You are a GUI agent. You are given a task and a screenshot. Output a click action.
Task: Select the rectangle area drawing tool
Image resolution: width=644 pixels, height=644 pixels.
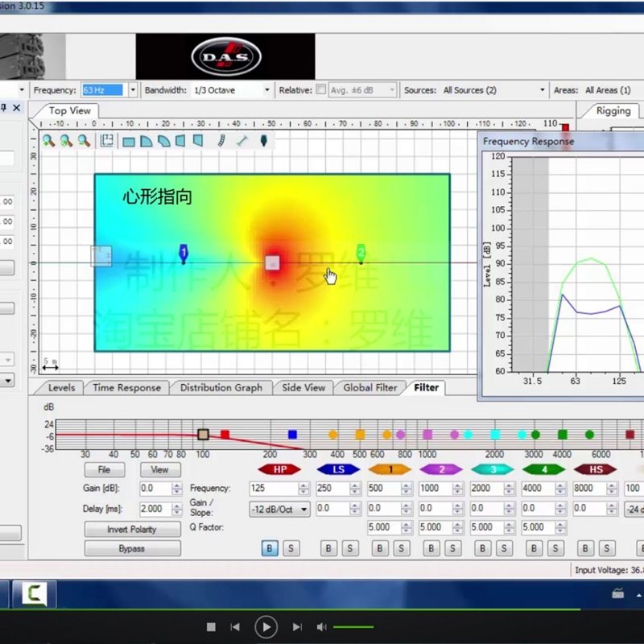[x=129, y=141]
